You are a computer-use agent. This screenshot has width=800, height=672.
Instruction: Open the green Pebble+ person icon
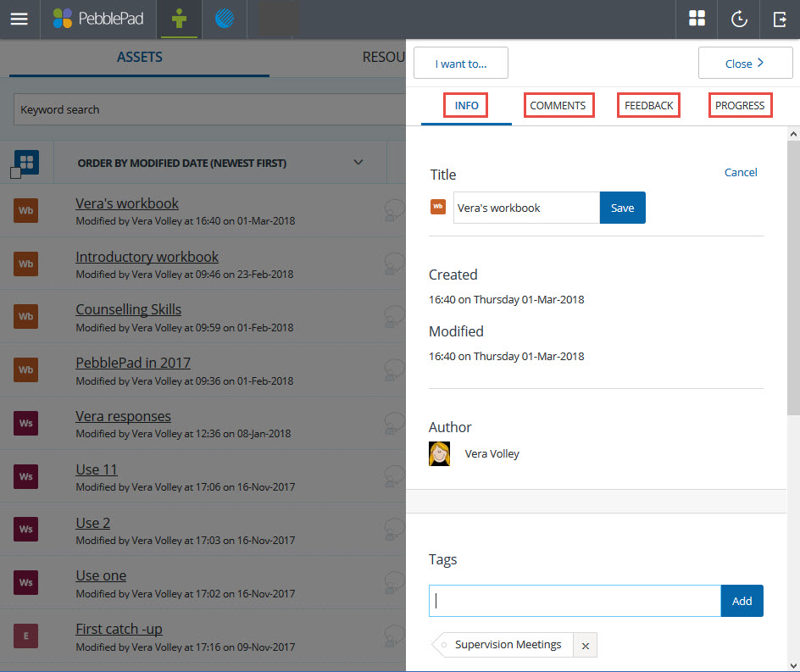[x=179, y=19]
